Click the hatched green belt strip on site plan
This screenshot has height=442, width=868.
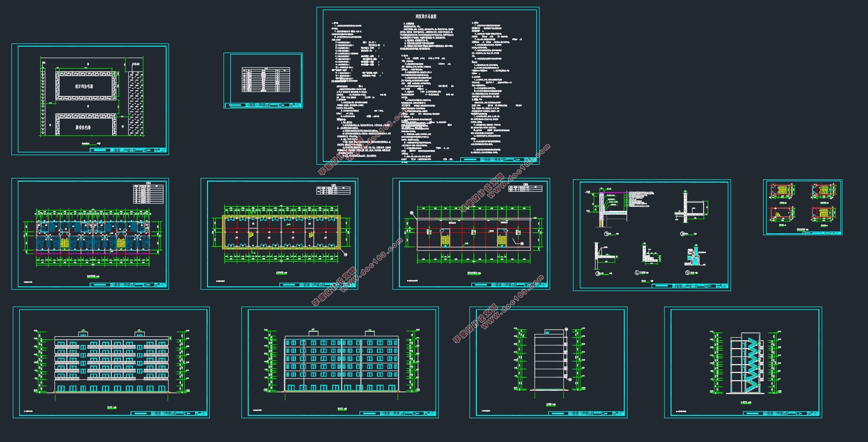(136, 103)
